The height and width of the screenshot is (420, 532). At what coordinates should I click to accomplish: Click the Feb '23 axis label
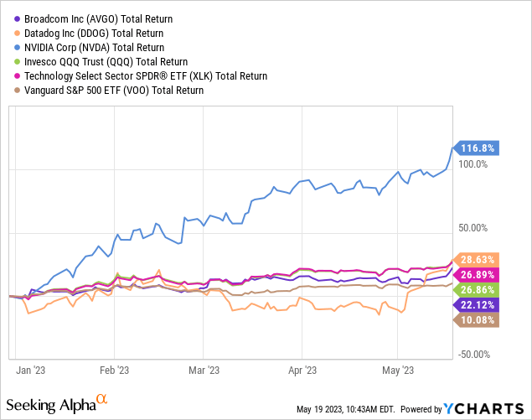tap(114, 370)
